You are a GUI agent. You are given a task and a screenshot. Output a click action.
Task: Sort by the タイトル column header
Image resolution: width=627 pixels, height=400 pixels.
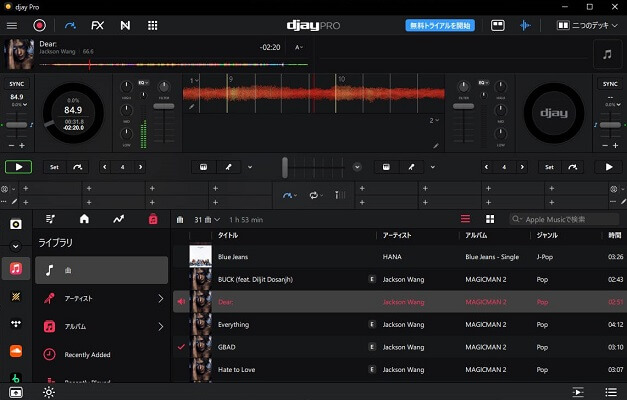coord(228,235)
